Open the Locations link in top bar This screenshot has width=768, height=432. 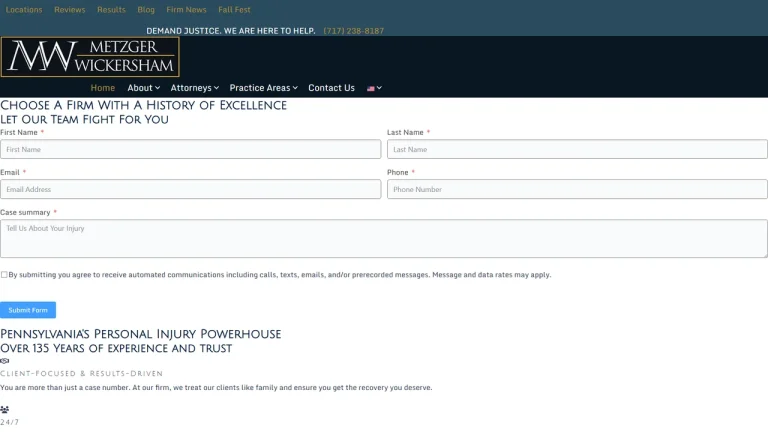click(24, 10)
